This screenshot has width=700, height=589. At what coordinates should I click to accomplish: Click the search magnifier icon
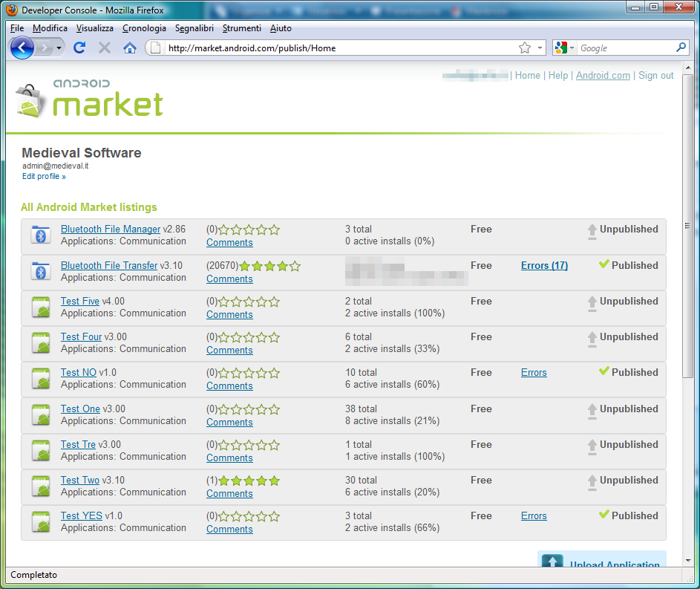681,48
